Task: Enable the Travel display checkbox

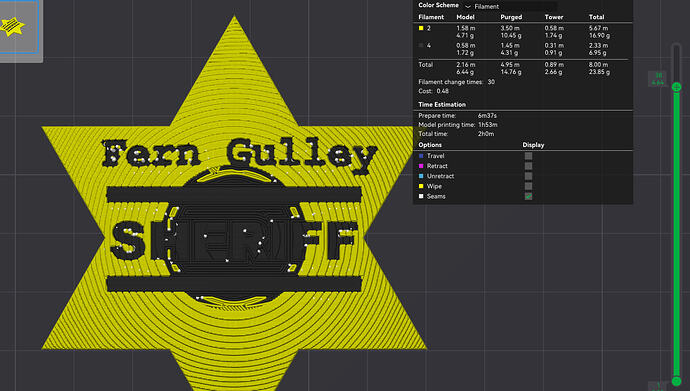Action: (x=528, y=156)
